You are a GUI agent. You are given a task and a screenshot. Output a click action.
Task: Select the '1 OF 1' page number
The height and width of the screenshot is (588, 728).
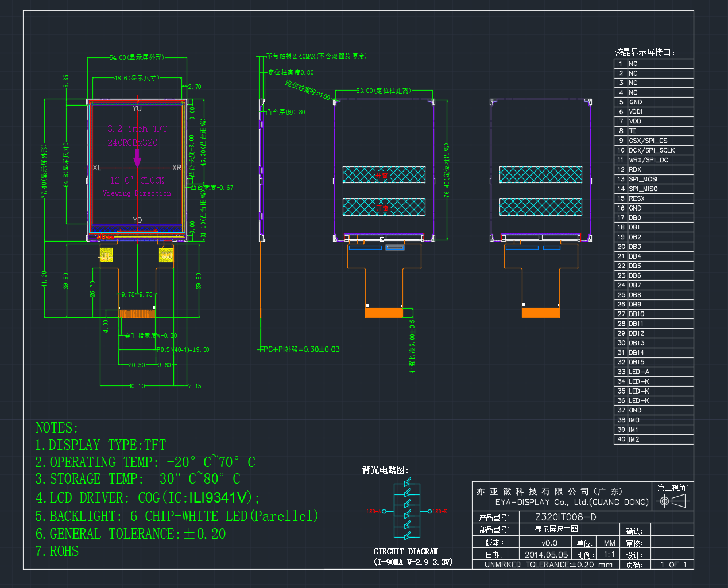point(673,564)
